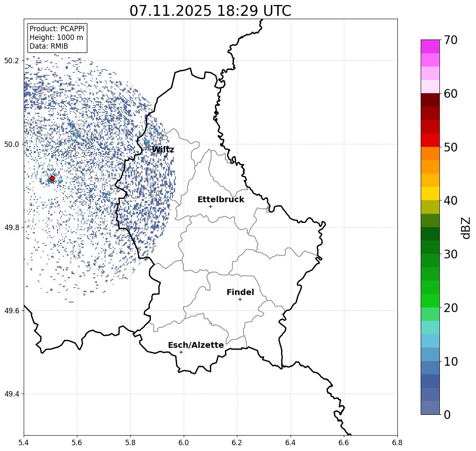Screen dimensions: 476x451
Task: Click the longitude axis label 6.6
Action: click(x=344, y=443)
